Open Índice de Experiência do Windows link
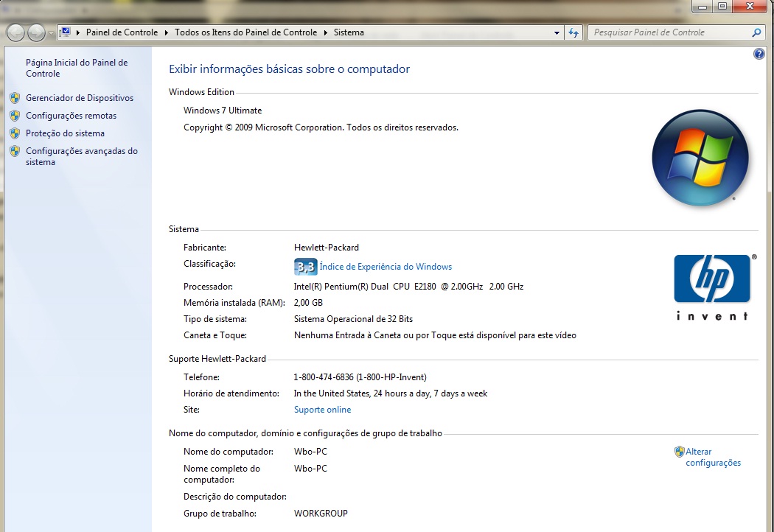Screen dimensions: 774x532 pos(386,267)
